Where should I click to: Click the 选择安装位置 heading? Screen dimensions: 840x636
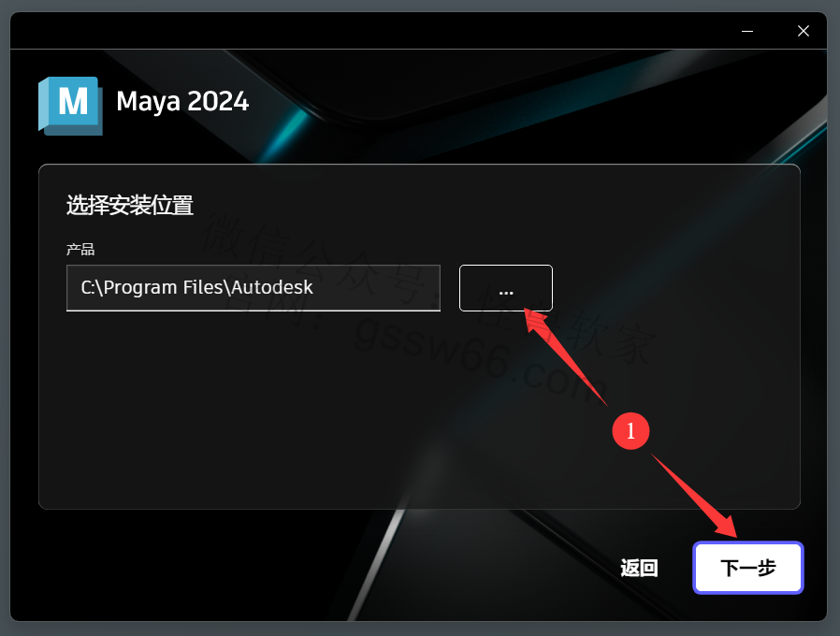130,205
